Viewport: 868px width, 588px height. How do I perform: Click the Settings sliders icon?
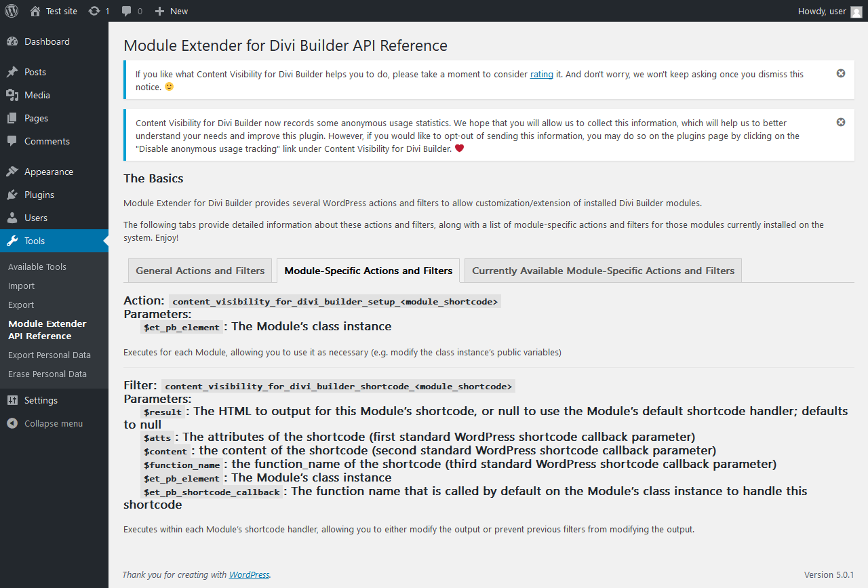12,400
